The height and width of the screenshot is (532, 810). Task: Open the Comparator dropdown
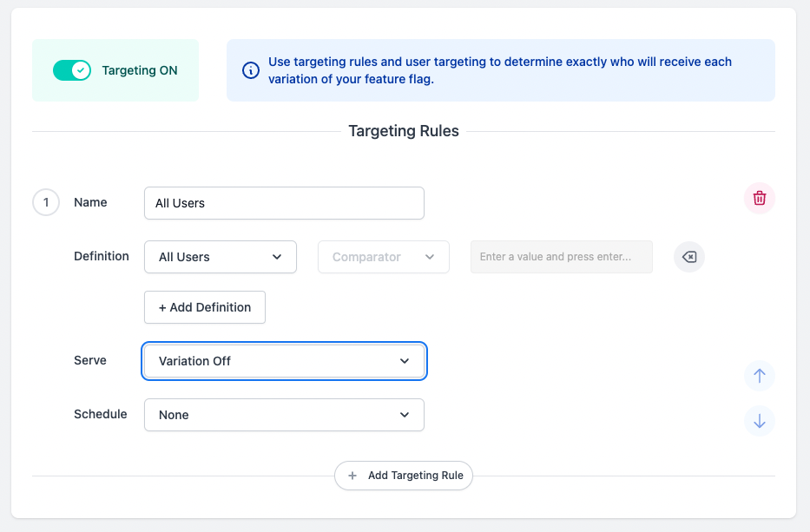384,257
